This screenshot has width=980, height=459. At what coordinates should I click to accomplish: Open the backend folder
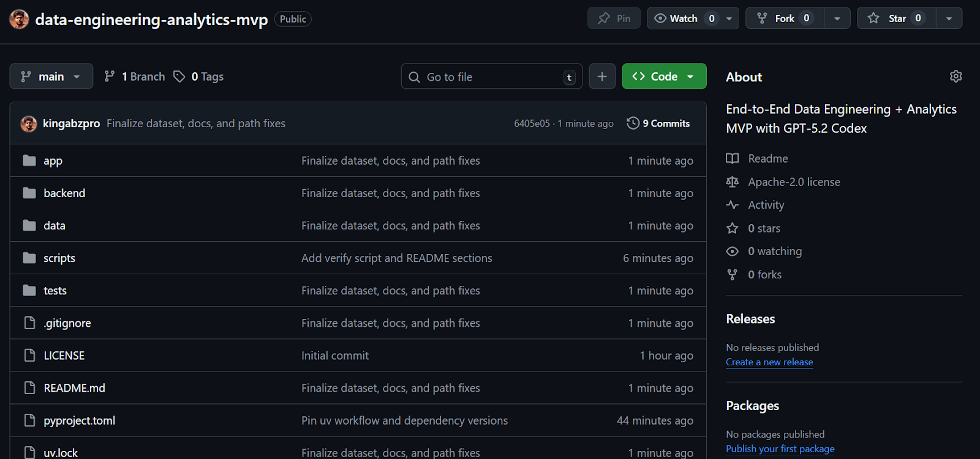64,193
